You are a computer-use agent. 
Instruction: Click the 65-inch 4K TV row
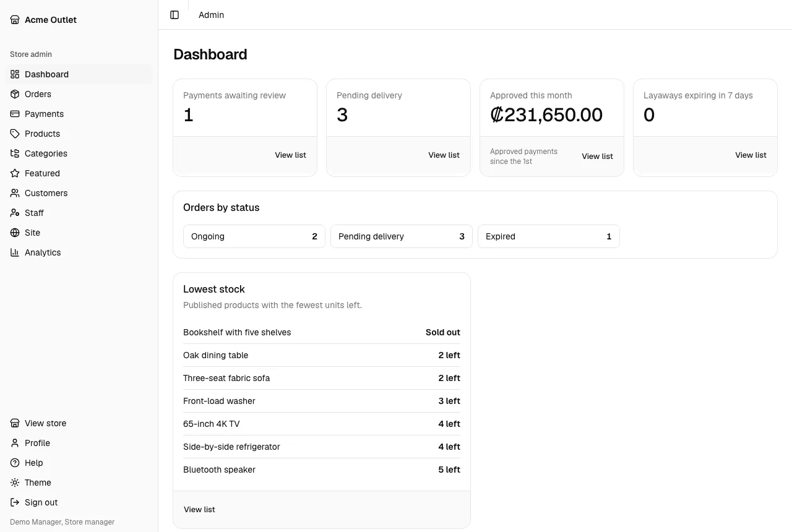click(x=322, y=424)
